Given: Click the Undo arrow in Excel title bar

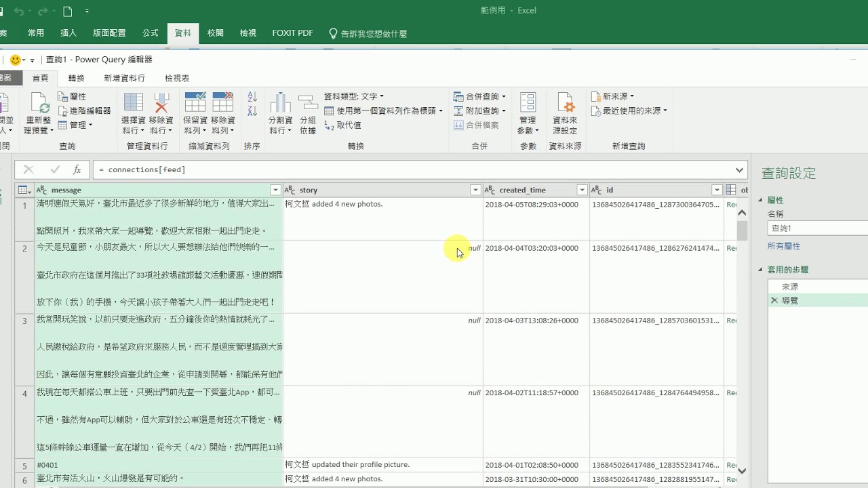Looking at the screenshot, I should tap(19, 12).
